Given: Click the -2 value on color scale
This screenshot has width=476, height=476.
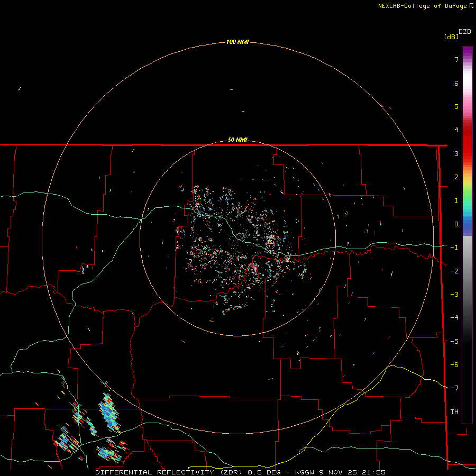Looking at the screenshot, I should [x=454, y=271].
